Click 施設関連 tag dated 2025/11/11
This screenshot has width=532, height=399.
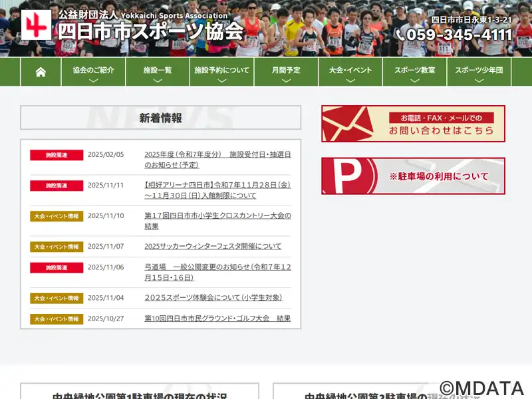tap(57, 186)
